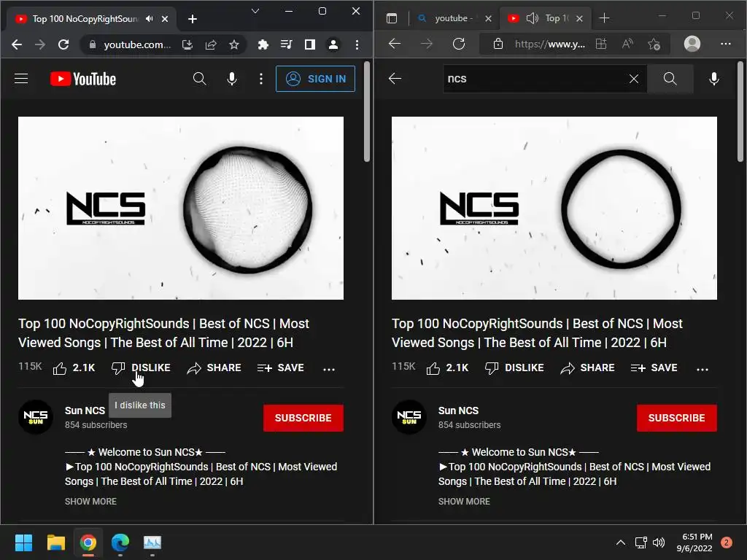The width and height of the screenshot is (747, 560).
Task: Dislike the video in Edge window
Action: pos(514,367)
